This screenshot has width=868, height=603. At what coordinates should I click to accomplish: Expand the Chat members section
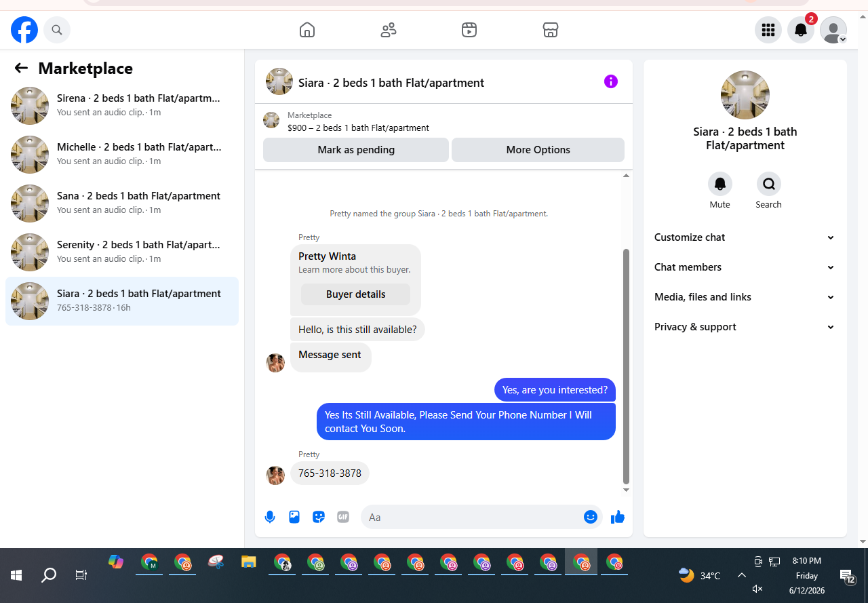pos(745,267)
